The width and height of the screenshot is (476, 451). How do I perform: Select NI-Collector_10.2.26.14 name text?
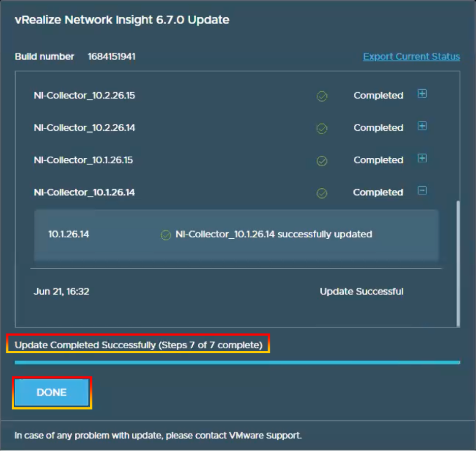click(84, 128)
